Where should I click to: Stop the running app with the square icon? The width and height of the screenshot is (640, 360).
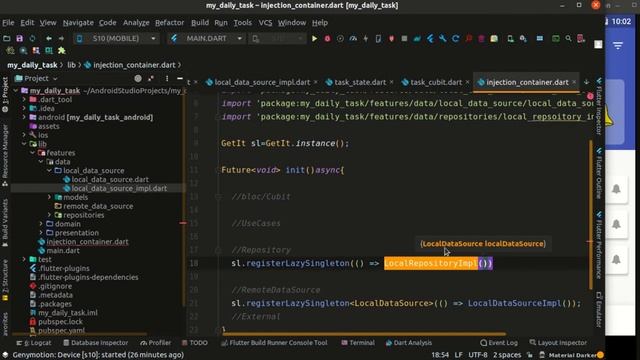click(404, 38)
